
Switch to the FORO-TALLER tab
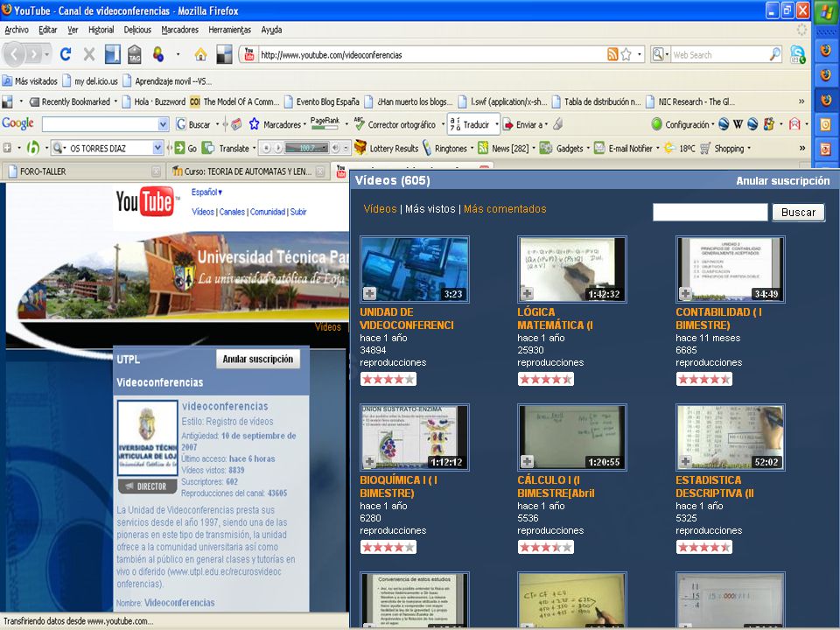[82, 171]
